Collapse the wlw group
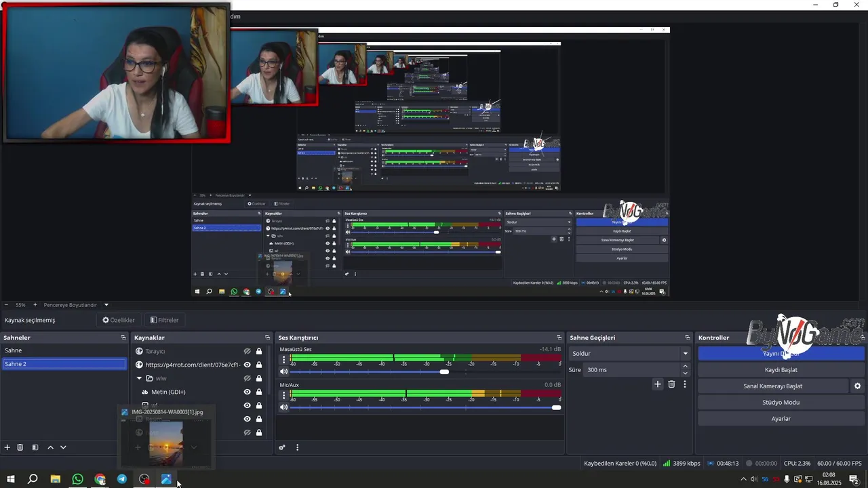Viewport: 868px width, 488px height. pos(139,378)
